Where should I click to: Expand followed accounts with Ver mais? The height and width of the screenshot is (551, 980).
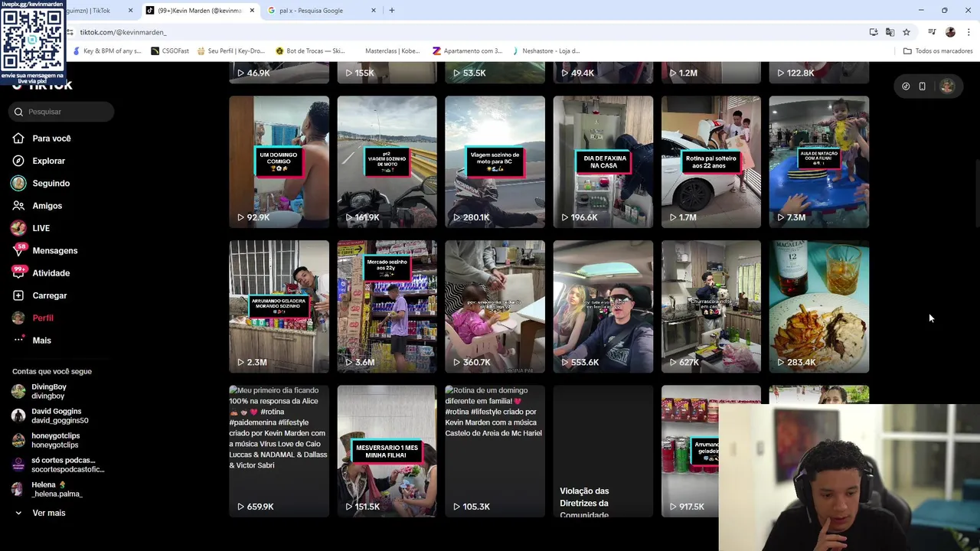click(40, 513)
